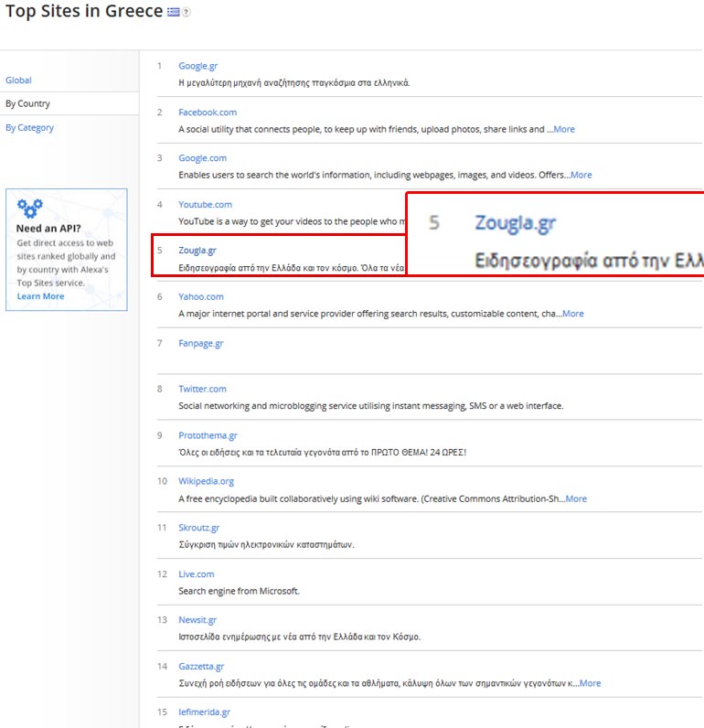Expand More on the Google.com description

point(580,175)
